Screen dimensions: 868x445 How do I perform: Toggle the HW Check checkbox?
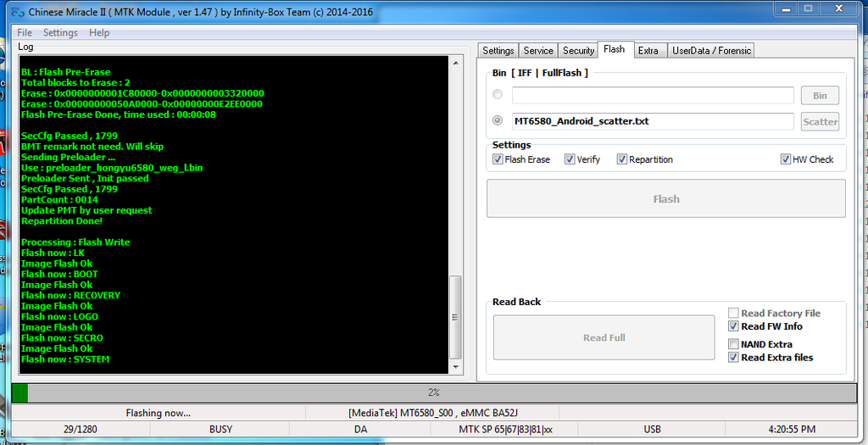[786, 159]
